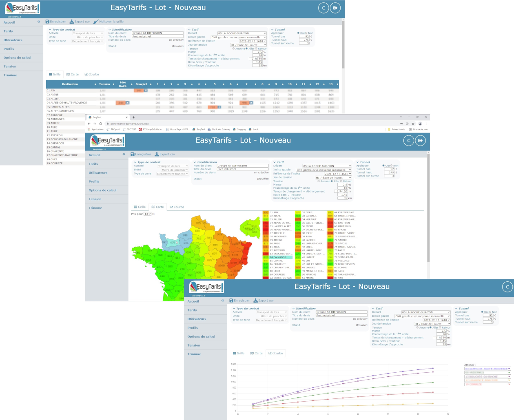Image resolution: width=514 pixels, height=420 pixels.
Task: Click the logout icon in the Grille-view window
Action: click(x=335, y=8)
